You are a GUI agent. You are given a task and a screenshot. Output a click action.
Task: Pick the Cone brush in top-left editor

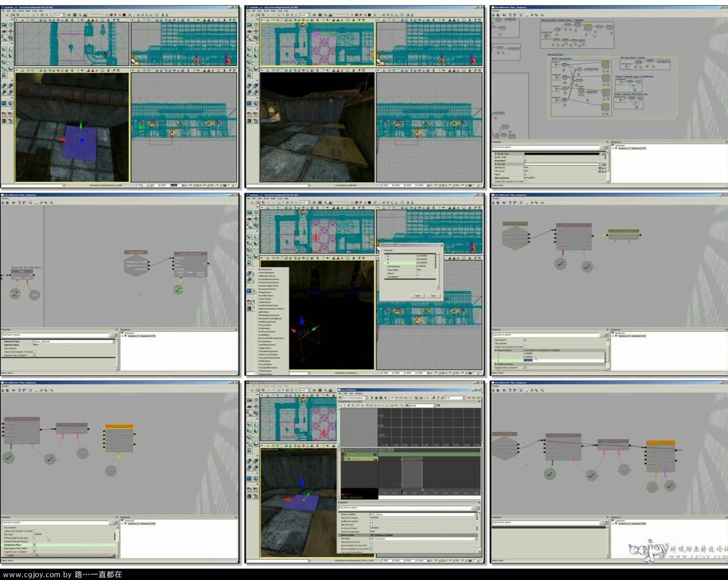tap(11, 49)
